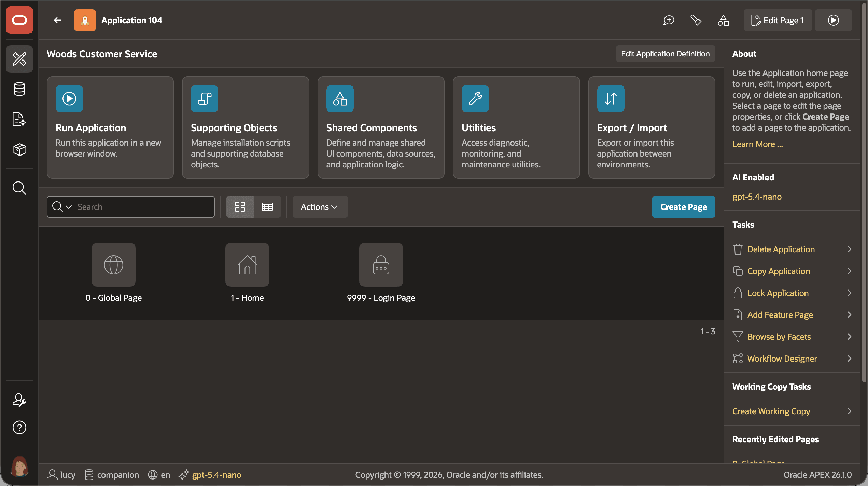Click the Create Page button
868x486 pixels.
pyautogui.click(x=684, y=207)
